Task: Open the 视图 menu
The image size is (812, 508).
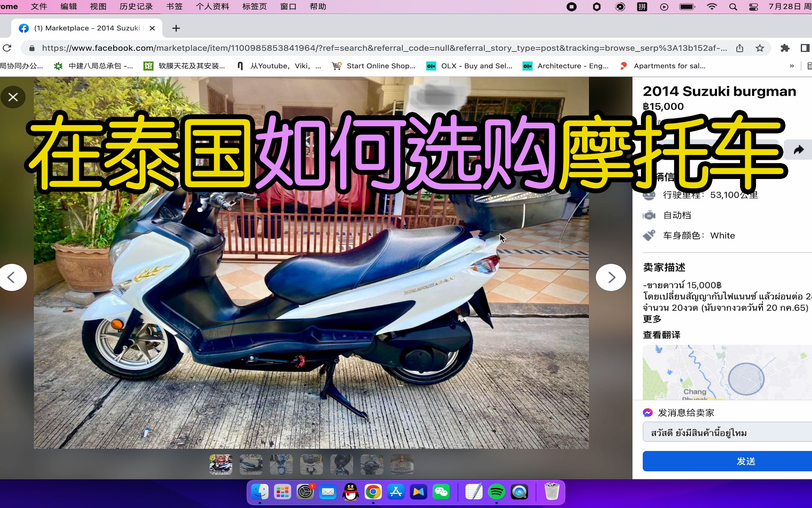Action: click(98, 7)
